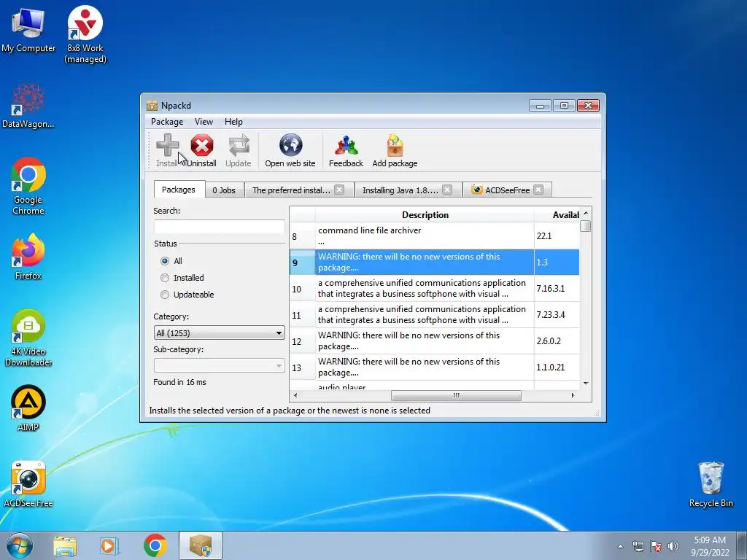
Task: Select the AIMP desktop shortcut
Action: pyautogui.click(x=28, y=408)
